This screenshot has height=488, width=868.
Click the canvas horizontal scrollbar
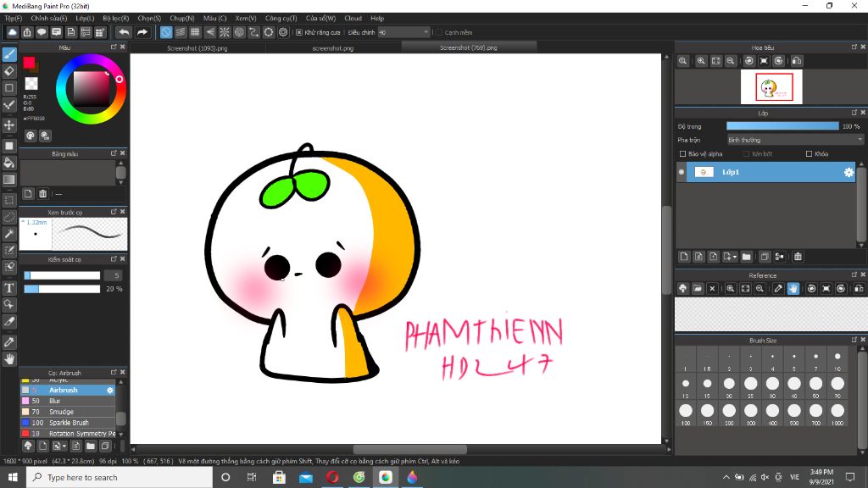[409, 449]
